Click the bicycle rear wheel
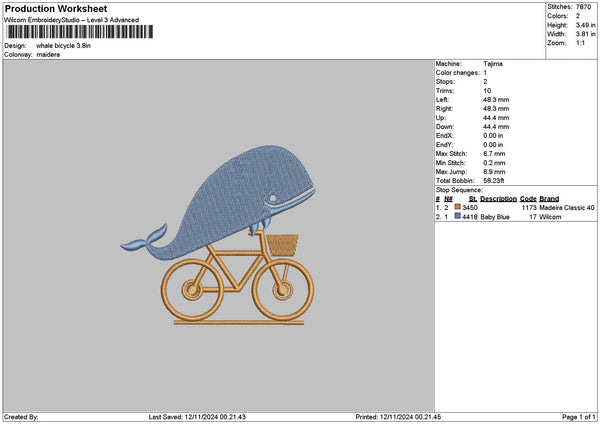Image resolution: width=600 pixels, height=424 pixels. (188, 288)
